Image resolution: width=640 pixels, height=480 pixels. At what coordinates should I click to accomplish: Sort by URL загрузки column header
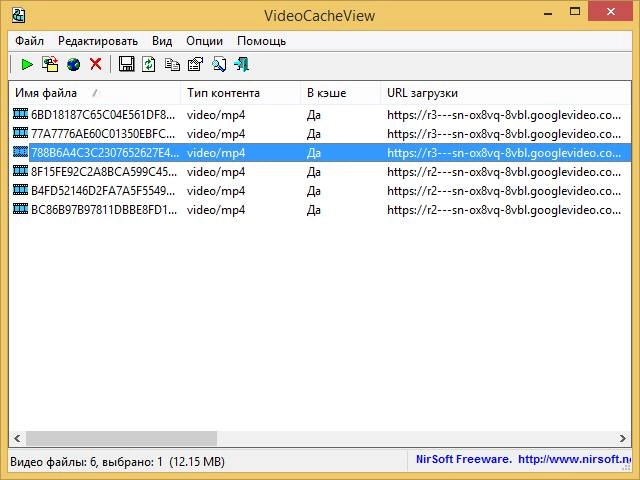click(506, 93)
